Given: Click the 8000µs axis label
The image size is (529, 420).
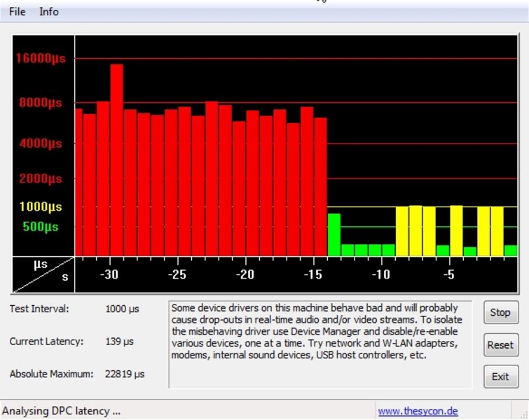Looking at the screenshot, I should coord(41,102).
